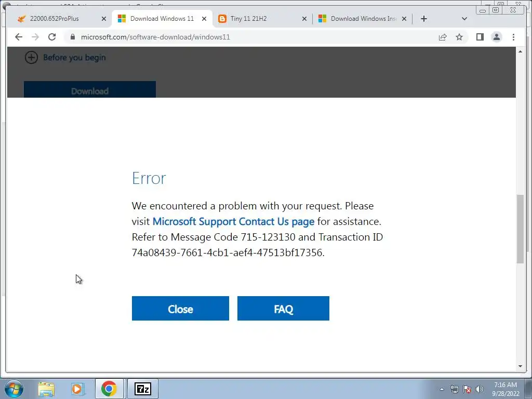Screen dimensions: 532x399
Task: Open the Chrome profile menu
Action: click(496, 37)
